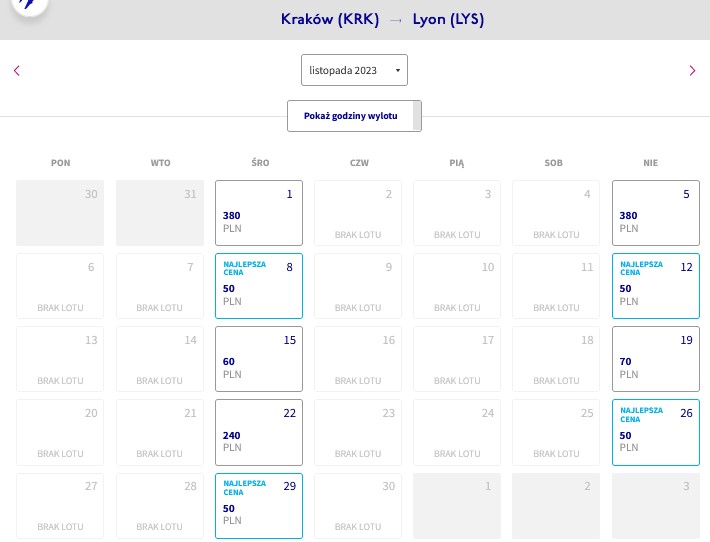Select November 5 flight for 380 PLN

pyautogui.click(x=656, y=213)
